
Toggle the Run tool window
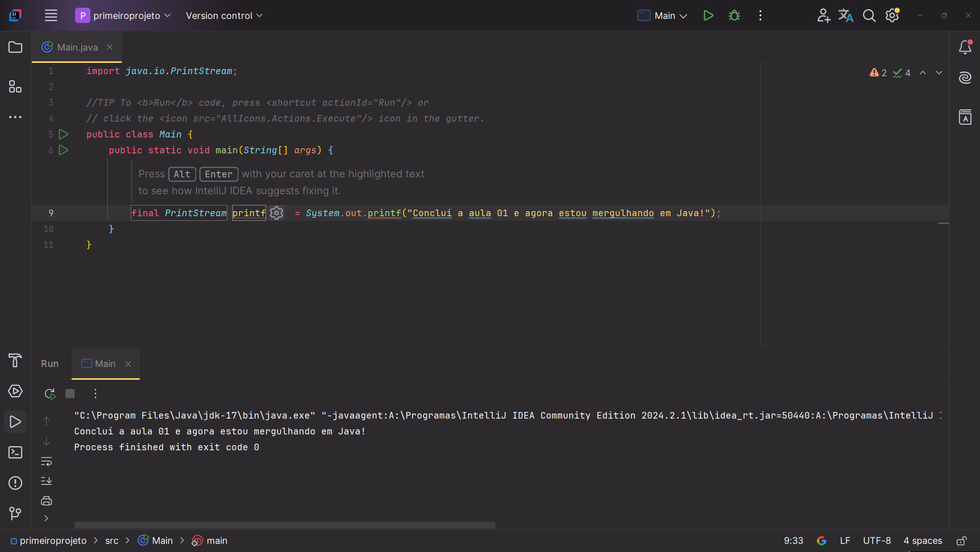[15, 422]
